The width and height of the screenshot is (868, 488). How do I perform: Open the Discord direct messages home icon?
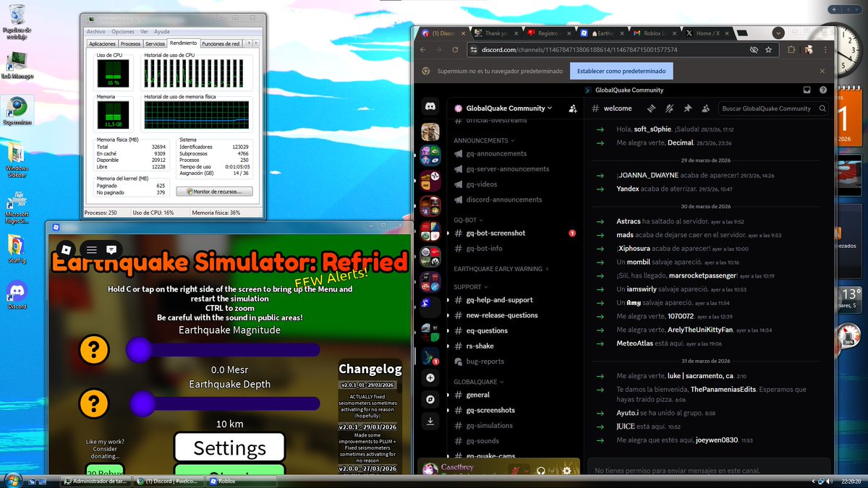430,107
